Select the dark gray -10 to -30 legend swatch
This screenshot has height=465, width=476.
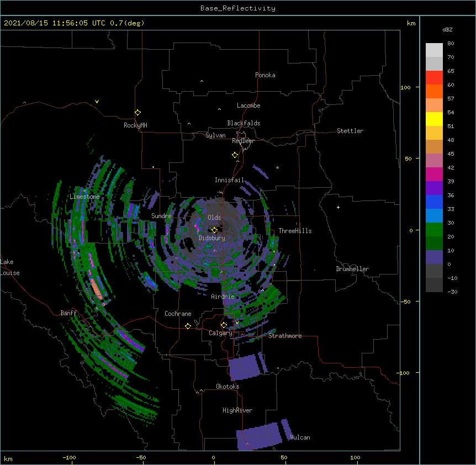(434, 285)
